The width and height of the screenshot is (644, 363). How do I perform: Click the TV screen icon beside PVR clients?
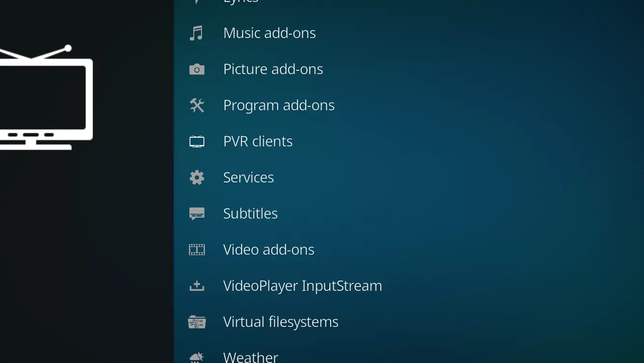197,141
